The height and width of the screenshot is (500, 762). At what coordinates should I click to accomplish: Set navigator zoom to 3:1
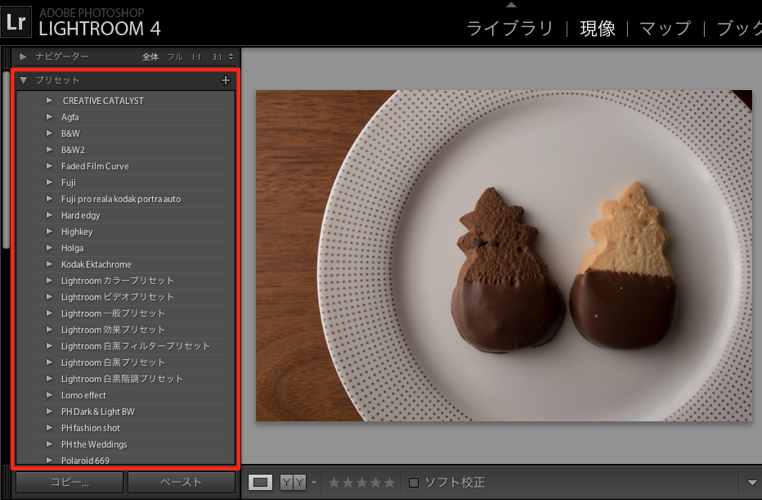click(x=217, y=57)
